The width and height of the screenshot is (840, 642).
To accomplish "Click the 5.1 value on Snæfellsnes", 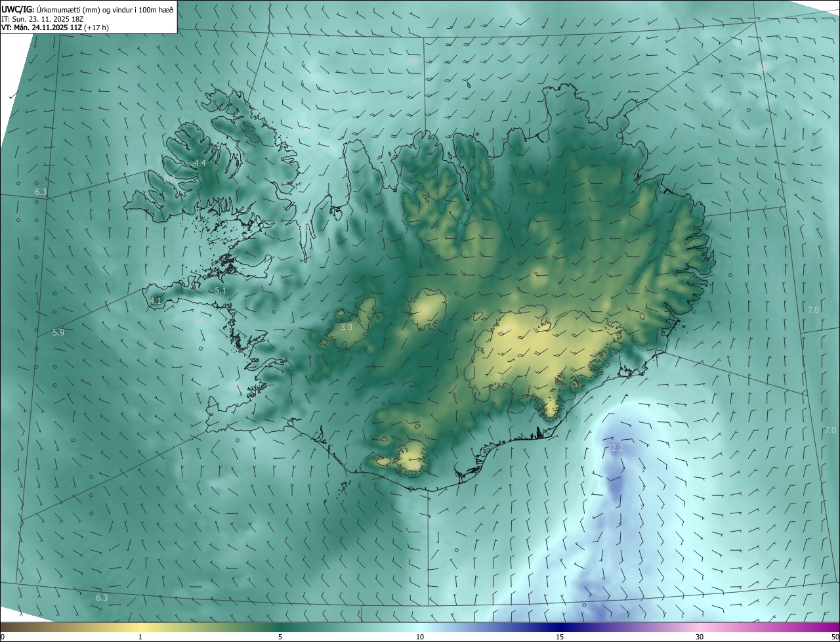I will tap(220, 290).
